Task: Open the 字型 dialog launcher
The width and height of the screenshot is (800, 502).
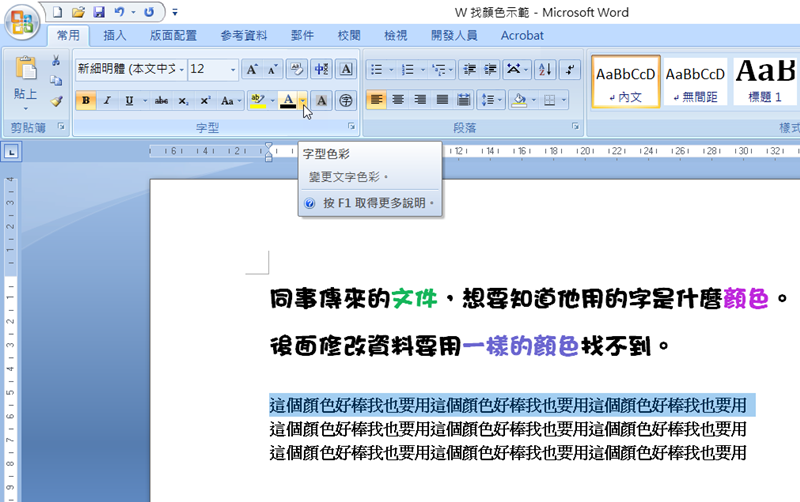Action: point(351,126)
